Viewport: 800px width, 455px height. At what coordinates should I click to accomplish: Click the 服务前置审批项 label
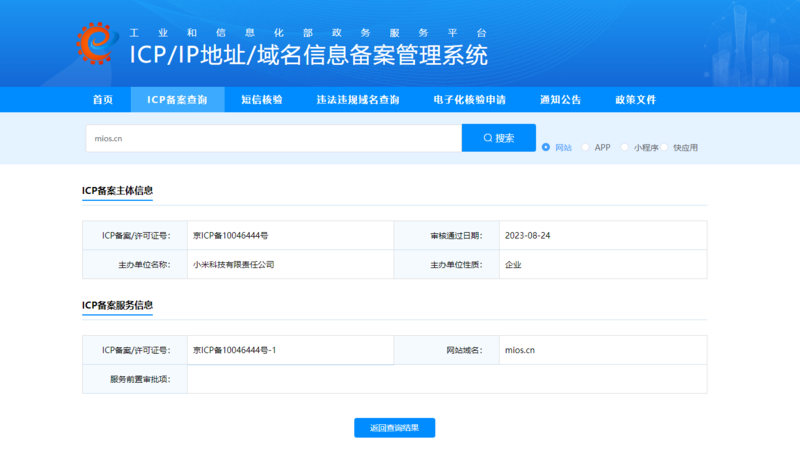point(140,379)
